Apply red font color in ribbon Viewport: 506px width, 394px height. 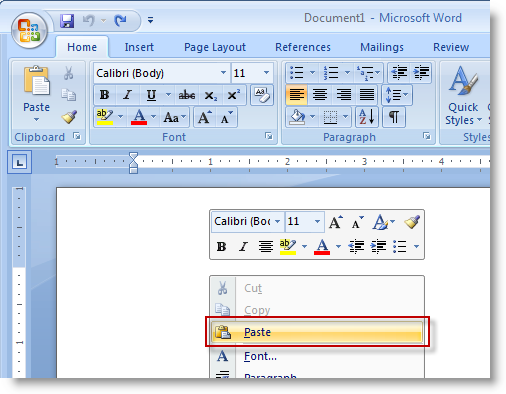[x=139, y=117]
